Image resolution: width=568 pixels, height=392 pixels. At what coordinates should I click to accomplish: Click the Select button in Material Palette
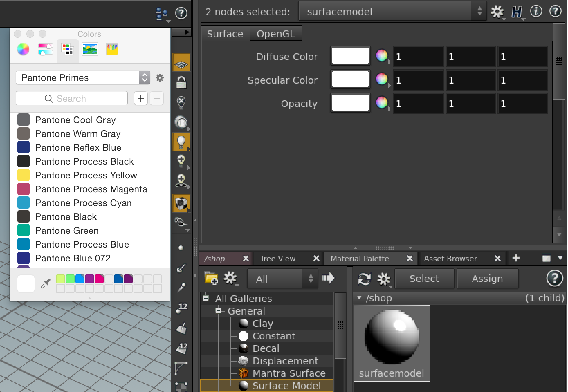coord(424,279)
